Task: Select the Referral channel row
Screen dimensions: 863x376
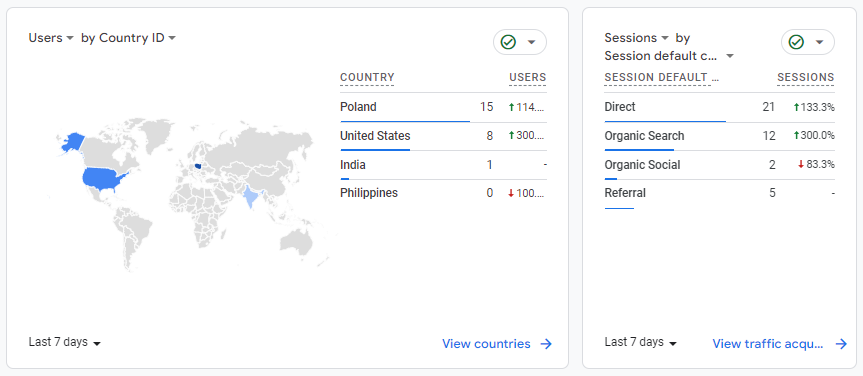Action: pyautogui.click(x=719, y=194)
